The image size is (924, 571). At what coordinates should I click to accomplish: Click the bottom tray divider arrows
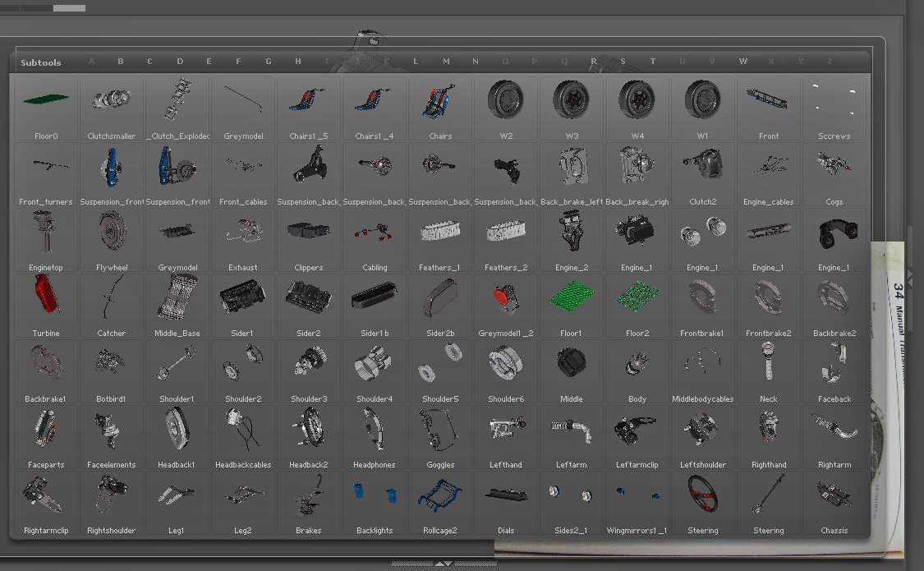point(443,564)
